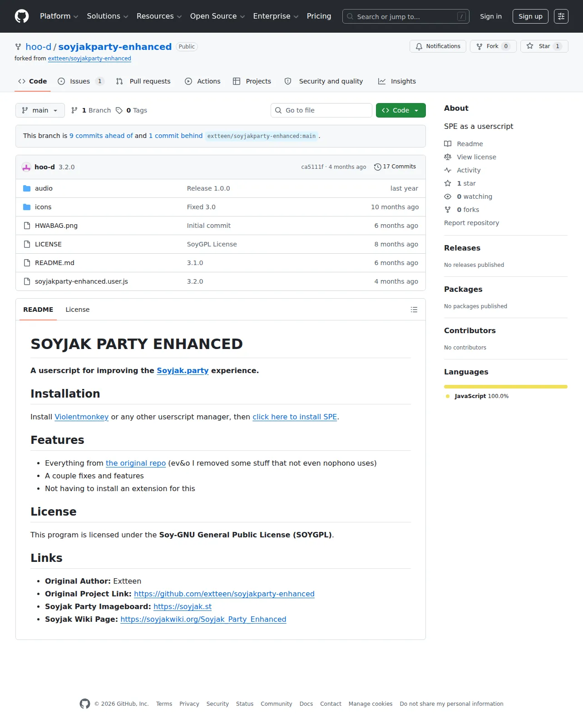Screen dimensions: 583x728
Task: Click the file icon beside HWABAG.png
Action: click(27, 226)
